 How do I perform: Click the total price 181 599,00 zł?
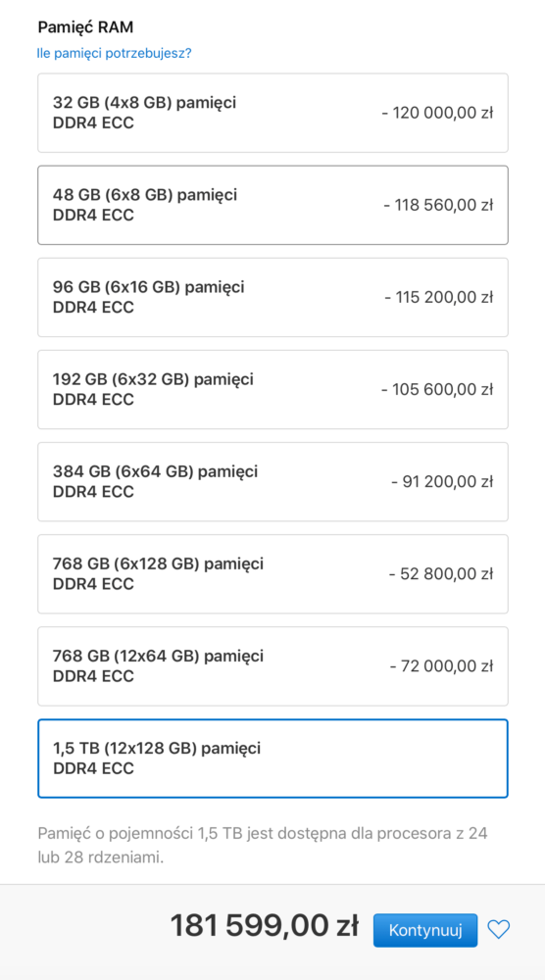(x=265, y=926)
